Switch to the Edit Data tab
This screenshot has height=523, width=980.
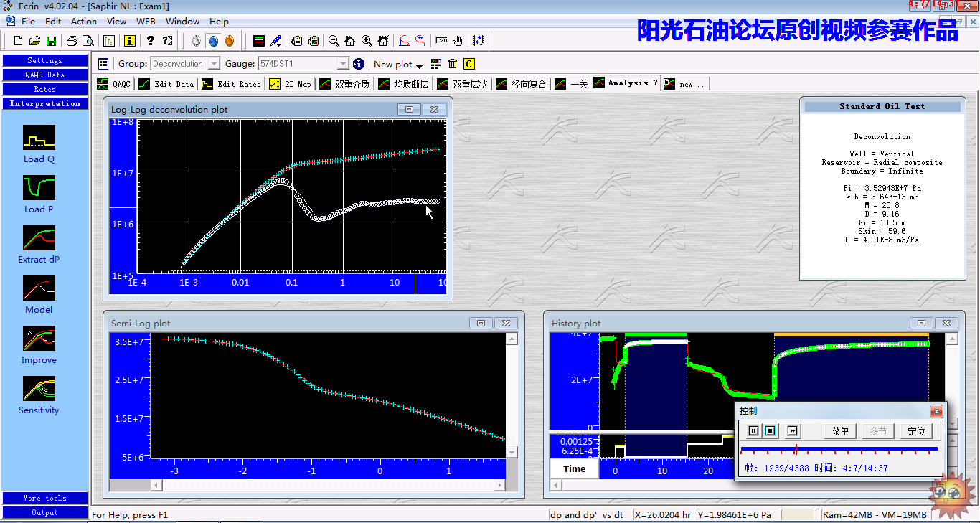tap(167, 84)
